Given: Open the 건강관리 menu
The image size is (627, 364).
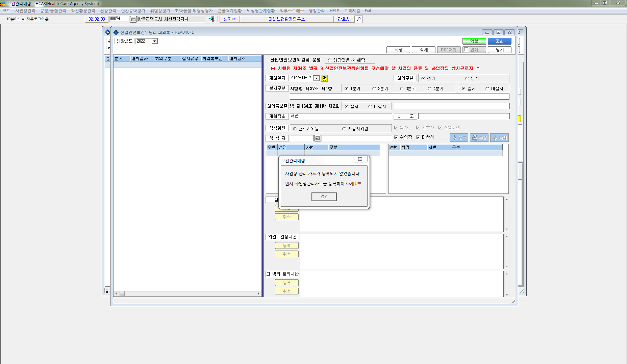Looking at the screenshot, I should coord(108,11).
